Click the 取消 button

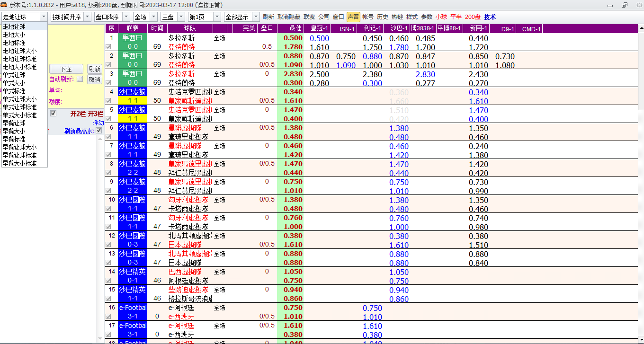pyautogui.click(x=95, y=79)
